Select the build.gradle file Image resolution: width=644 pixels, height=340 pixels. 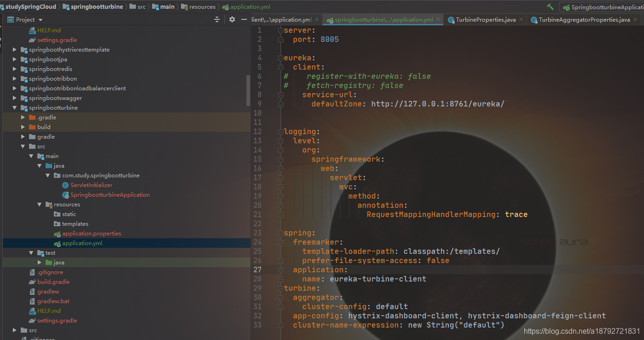click(53, 282)
